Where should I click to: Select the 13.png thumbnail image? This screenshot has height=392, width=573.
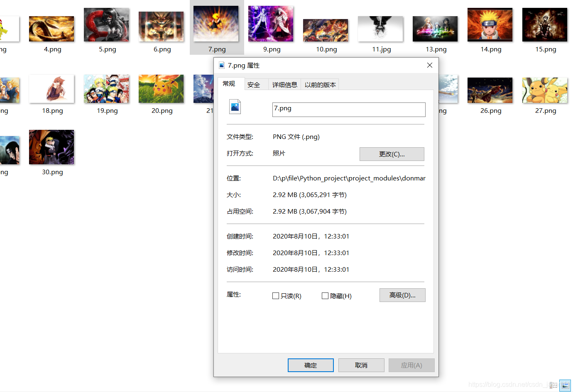[x=435, y=29]
